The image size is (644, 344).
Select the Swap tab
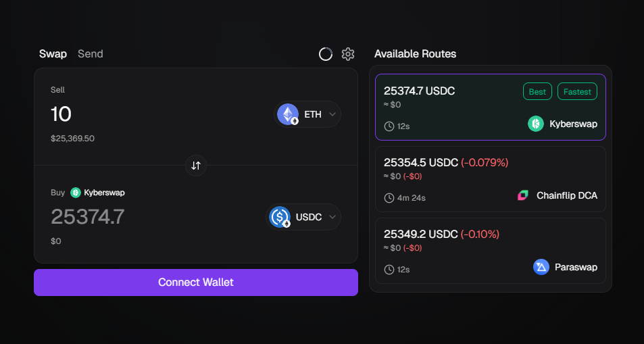[x=53, y=54]
